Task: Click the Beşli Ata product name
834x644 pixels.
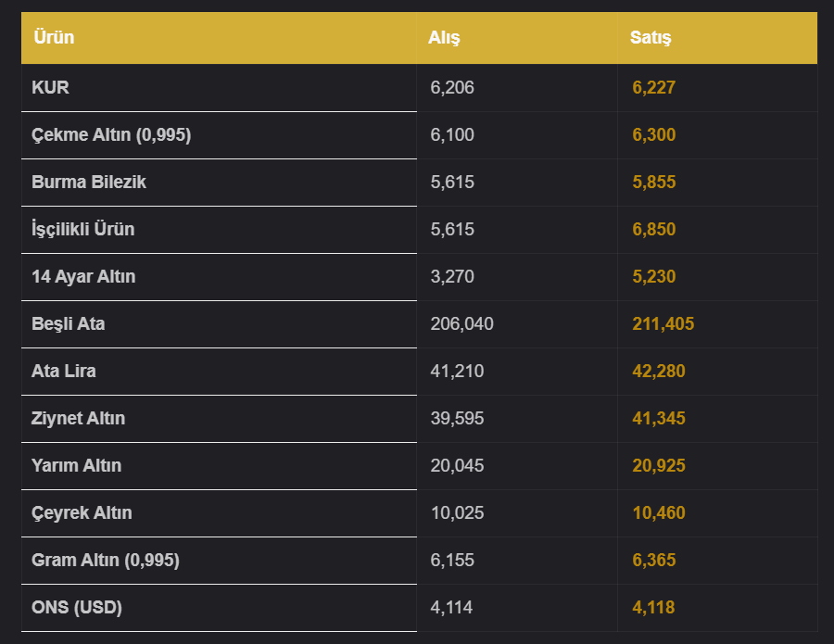Action: click(68, 324)
